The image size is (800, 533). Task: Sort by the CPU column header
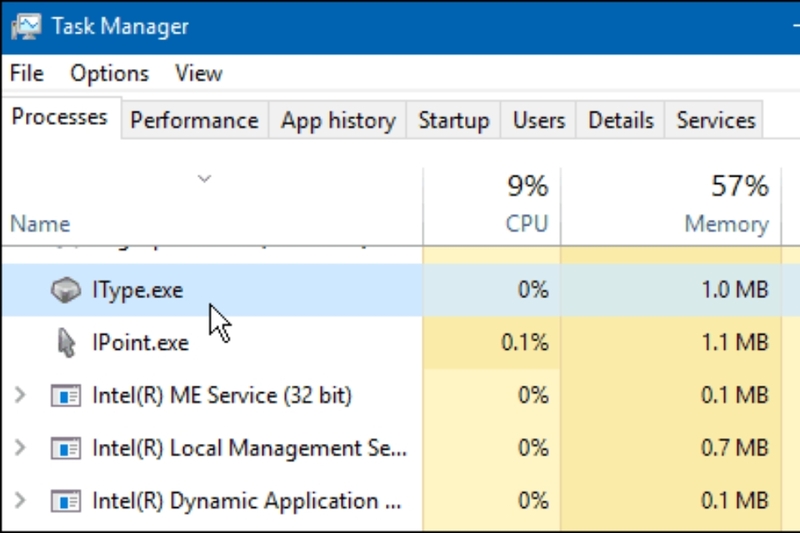tap(492, 207)
